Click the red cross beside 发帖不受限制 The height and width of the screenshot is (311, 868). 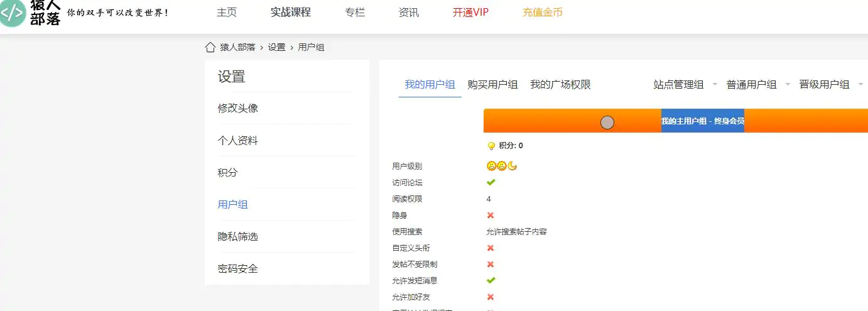pos(491,264)
